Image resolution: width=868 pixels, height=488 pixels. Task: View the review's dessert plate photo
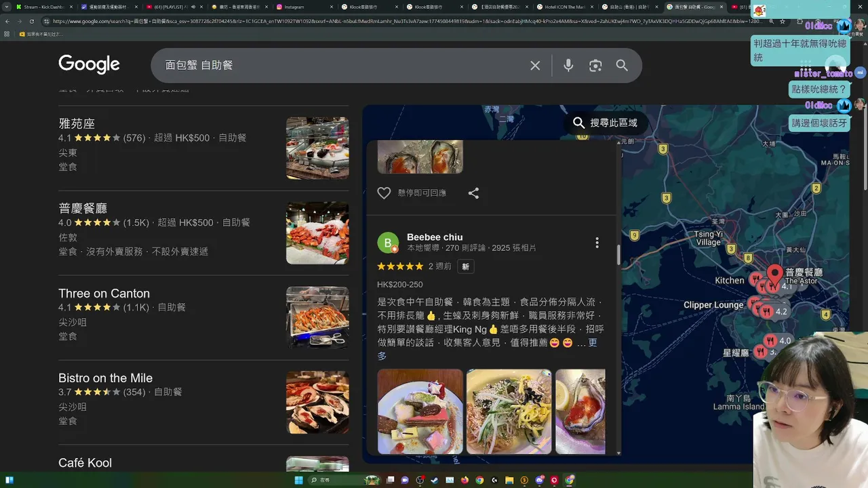coord(420,411)
